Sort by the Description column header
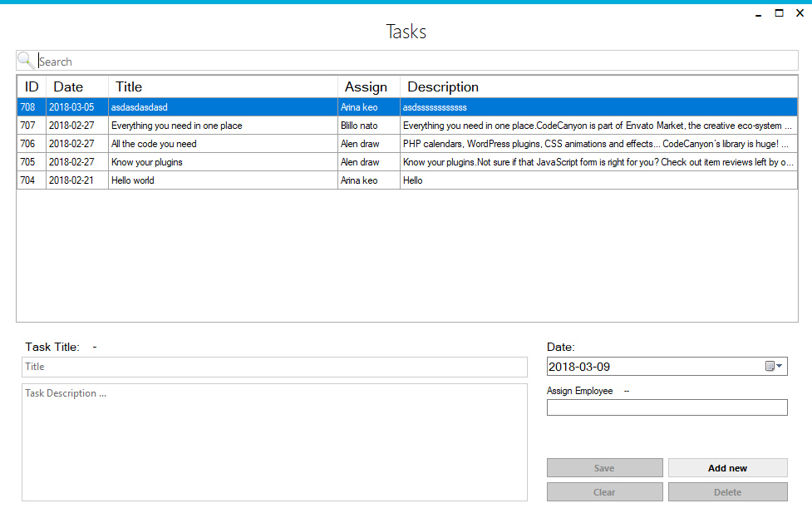This screenshot has width=812, height=518. tap(598, 87)
